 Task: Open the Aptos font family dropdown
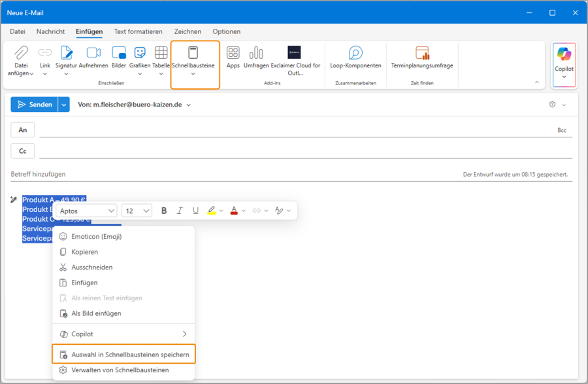click(x=86, y=210)
